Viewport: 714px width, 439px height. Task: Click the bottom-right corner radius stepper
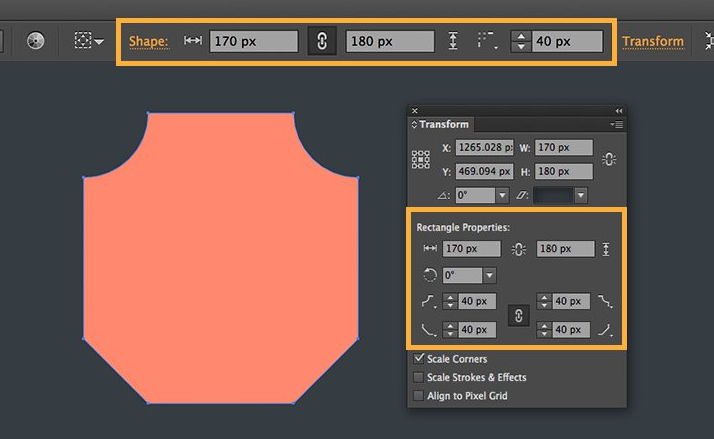[544, 330]
